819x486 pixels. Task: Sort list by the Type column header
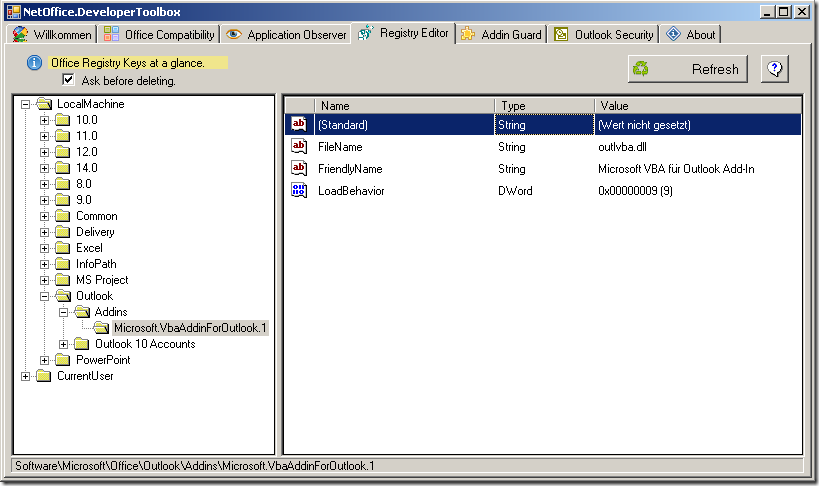point(544,105)
